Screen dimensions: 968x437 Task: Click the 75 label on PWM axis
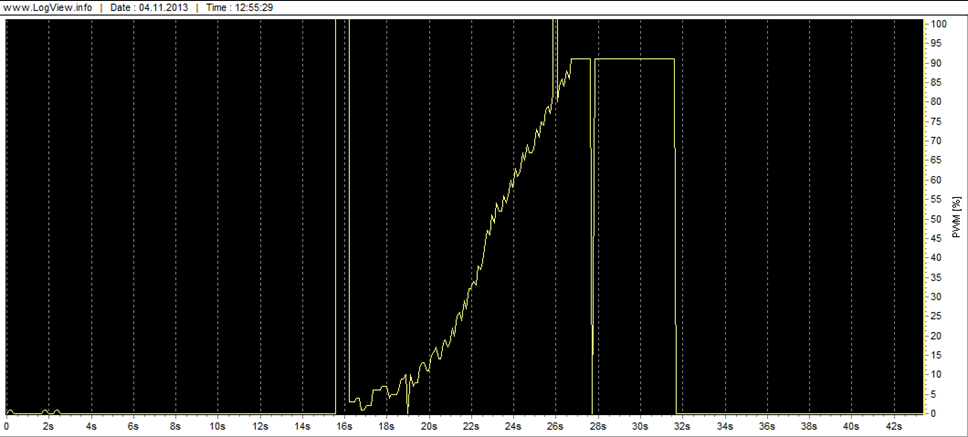point(937,122)
